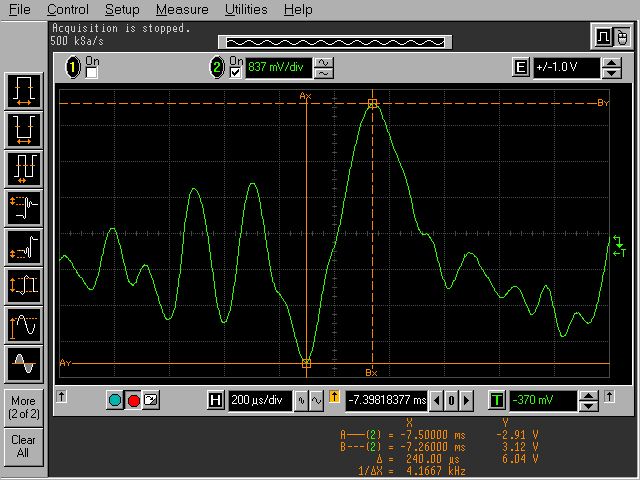Screen dimensions: 640x480
Task: Click the '6.04 V' delta Y readout
Action: [x=520, y=459]
